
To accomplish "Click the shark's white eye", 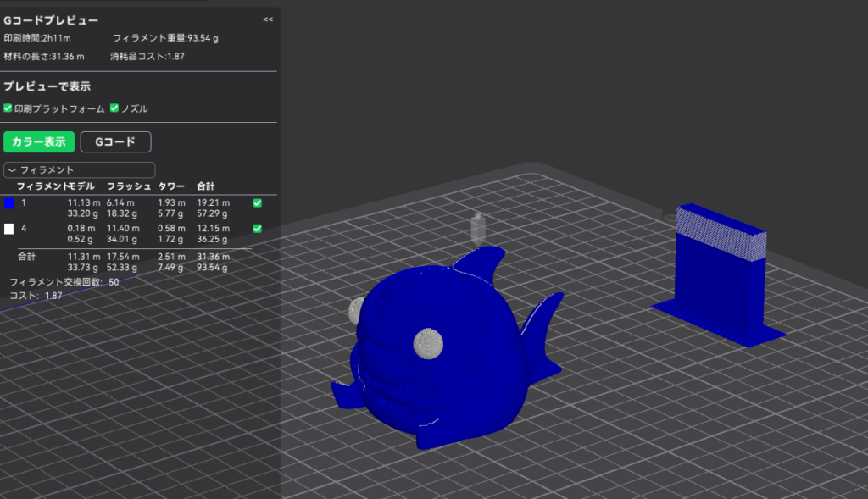I will pyautogui.click(x=428, y=343).
